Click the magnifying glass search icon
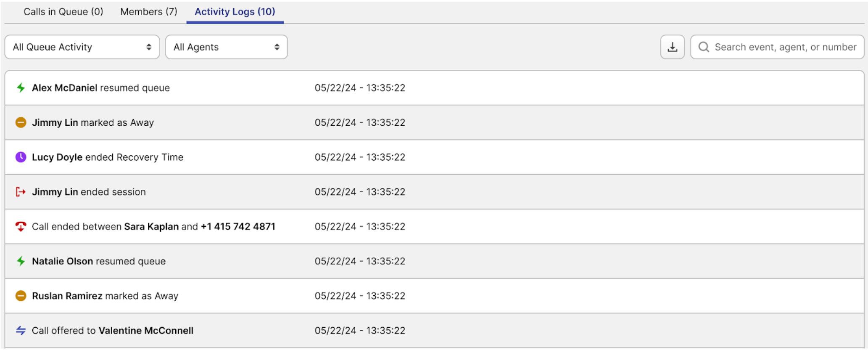The width and height of the screenshot is (868, 350). (704, 47)
